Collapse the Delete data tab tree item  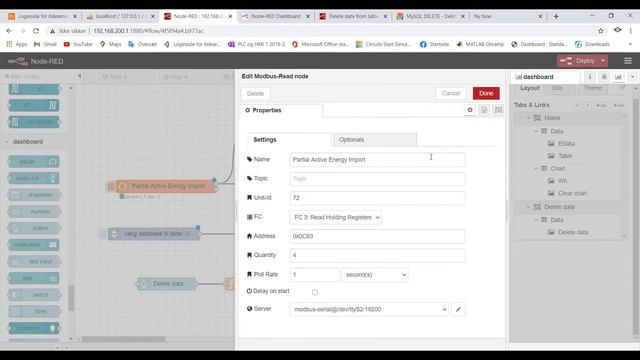click(528, 207)
